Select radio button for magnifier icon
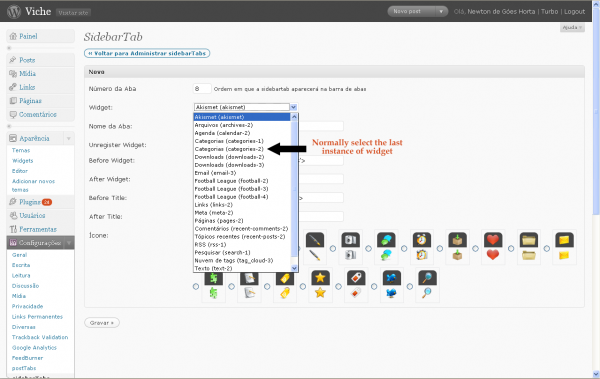Image resolution: width=600 pixels, height=379 pixels. (409, 286)
